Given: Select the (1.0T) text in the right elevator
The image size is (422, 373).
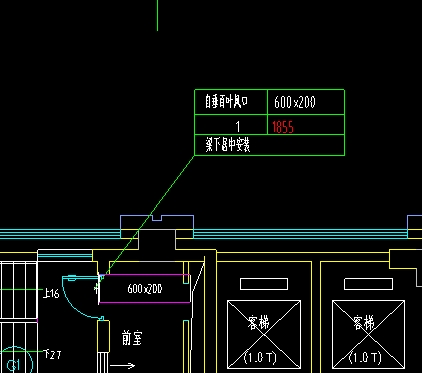Looking at the screenshot, I should coord(365,358).
